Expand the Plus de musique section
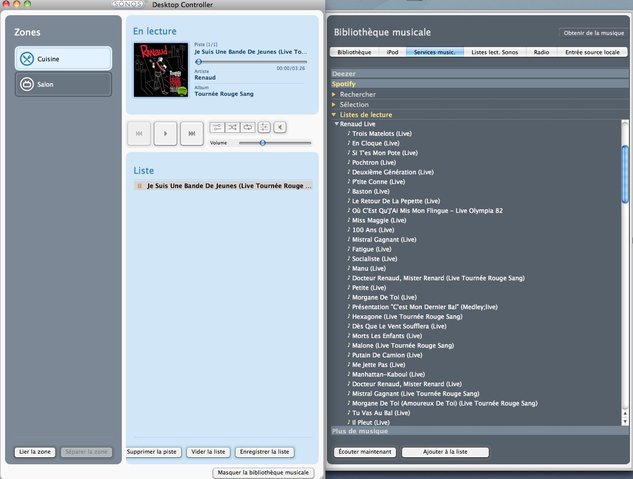Screen dimensions: 633x479 [480, 431]
